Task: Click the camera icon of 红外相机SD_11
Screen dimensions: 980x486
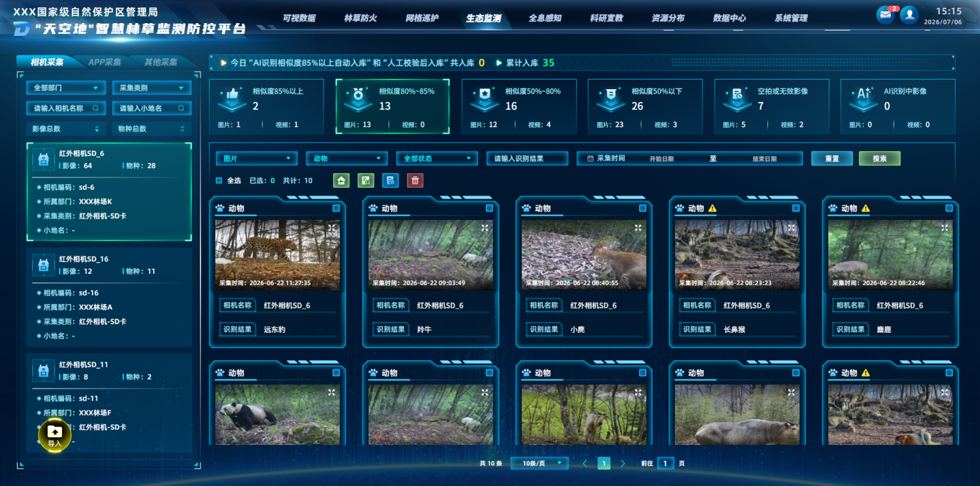Action: 43,370
